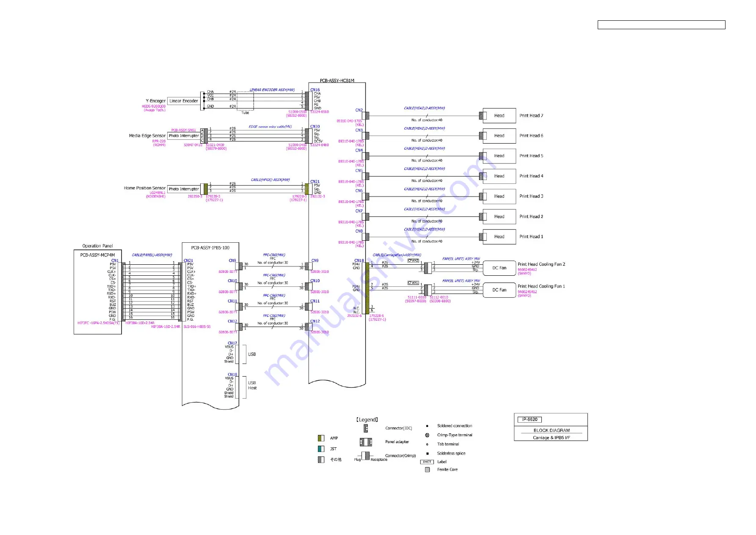The width and height of the screenshot is (756, 535).
Task: Select the Head box for Print Head 7
Action: [x=499, y=116]
